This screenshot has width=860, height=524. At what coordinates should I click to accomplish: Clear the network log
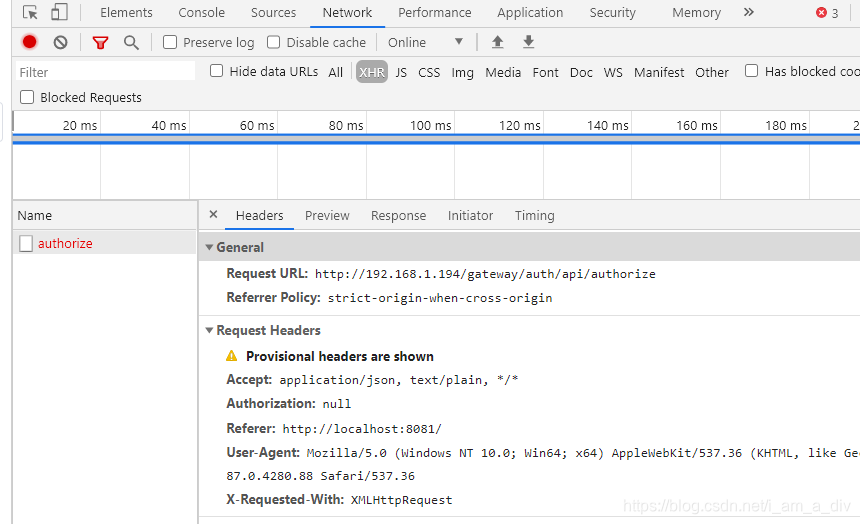click(60, 42)
